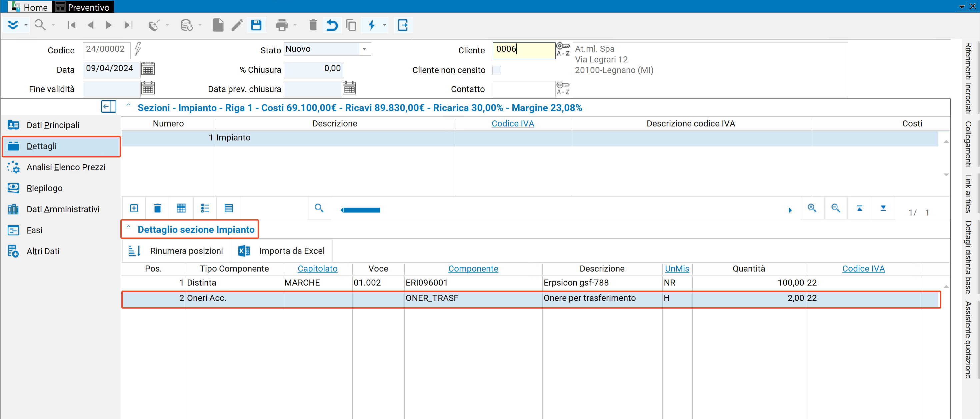Zoom out on sections grid

835,208
